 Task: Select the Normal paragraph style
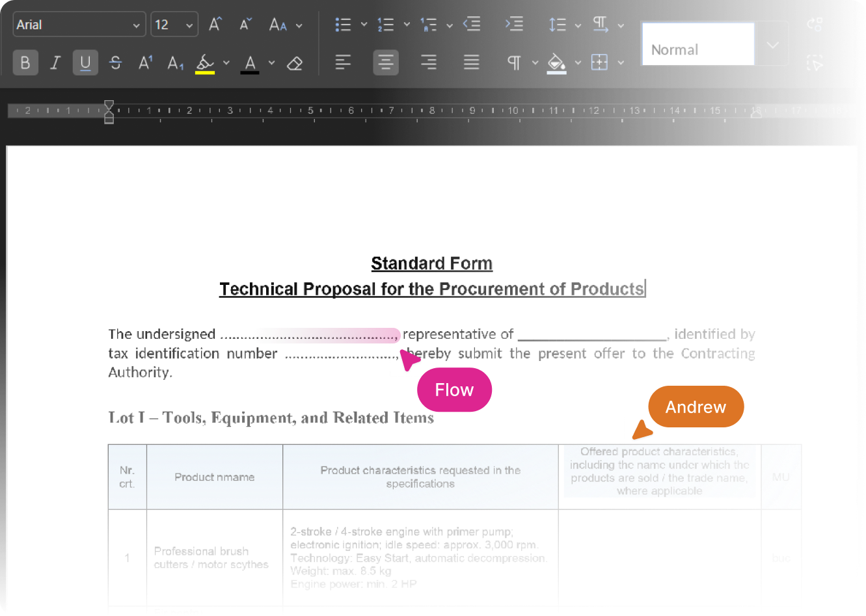click(x=697, y=45)
